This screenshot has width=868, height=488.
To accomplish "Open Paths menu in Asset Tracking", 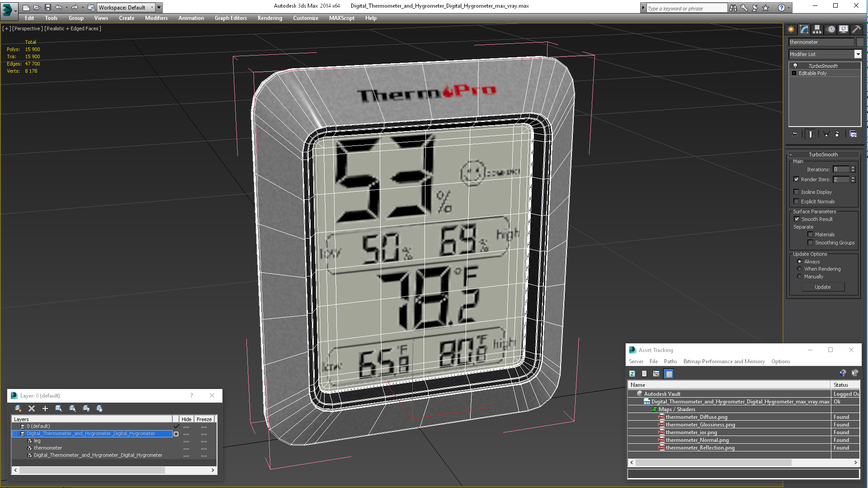I will (x=670, y=361).
